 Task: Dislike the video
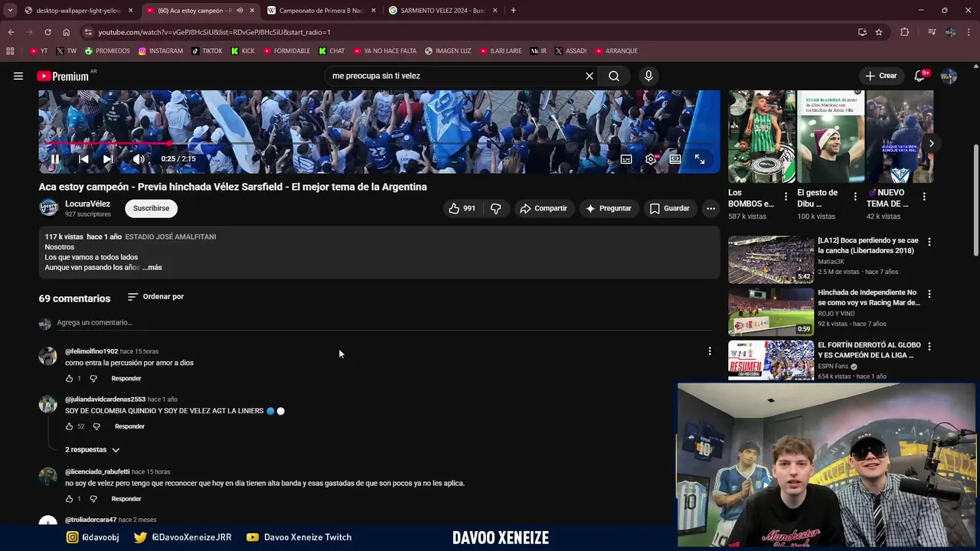coord(495,208)
